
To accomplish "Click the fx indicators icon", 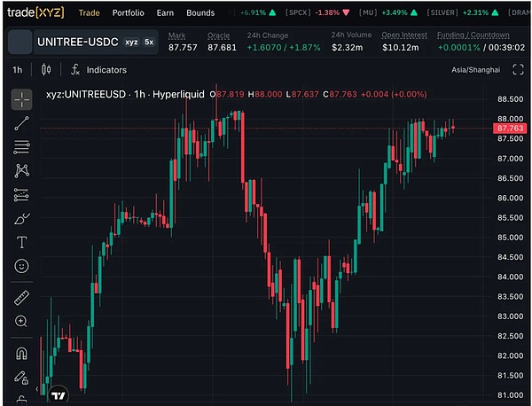I will click(75, 70).
